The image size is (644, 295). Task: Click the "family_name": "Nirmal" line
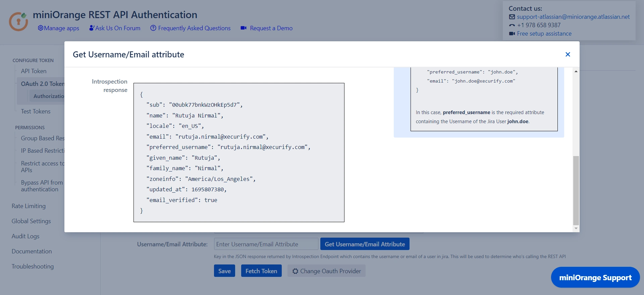pos(185,168)
